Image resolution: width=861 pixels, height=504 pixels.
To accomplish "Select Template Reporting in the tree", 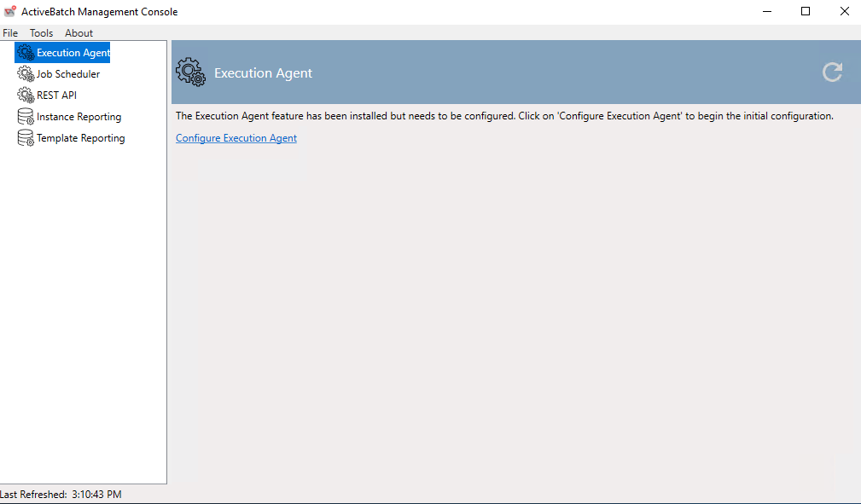I will (81, 138).
